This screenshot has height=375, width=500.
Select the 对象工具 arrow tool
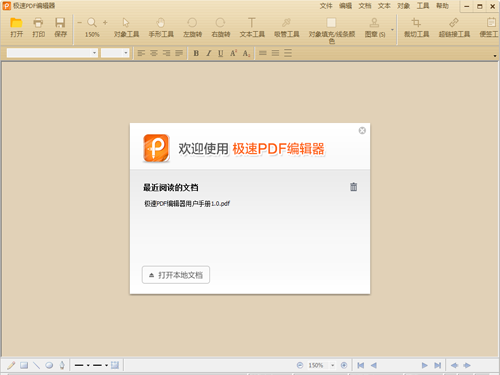pyautogui.click(x=126, y=23)
